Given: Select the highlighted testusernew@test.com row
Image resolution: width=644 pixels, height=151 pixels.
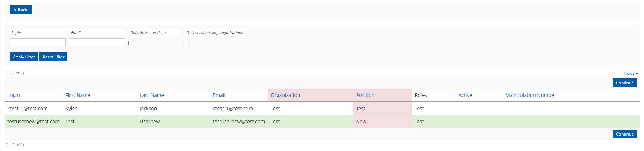Looking at the screenshot, I should [x=322, y=122].
